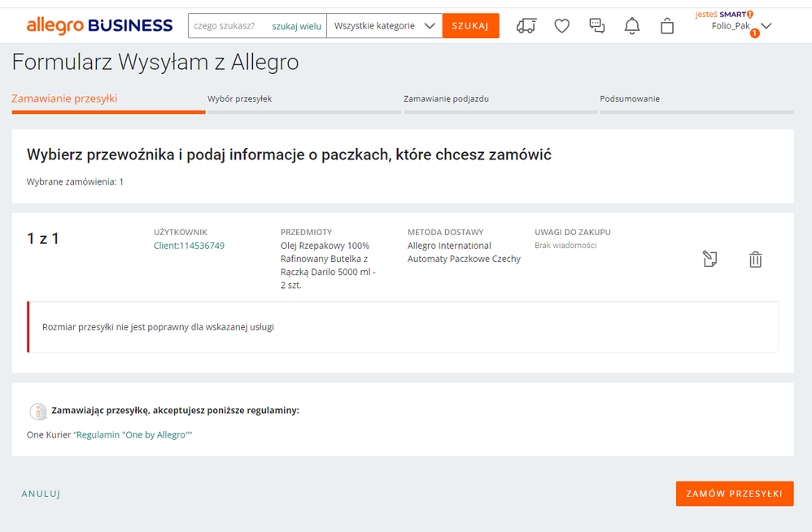This screenshot has width=812, height=532.
Task: Click the SMART exclamation badge icon
Action: (750, 15)
